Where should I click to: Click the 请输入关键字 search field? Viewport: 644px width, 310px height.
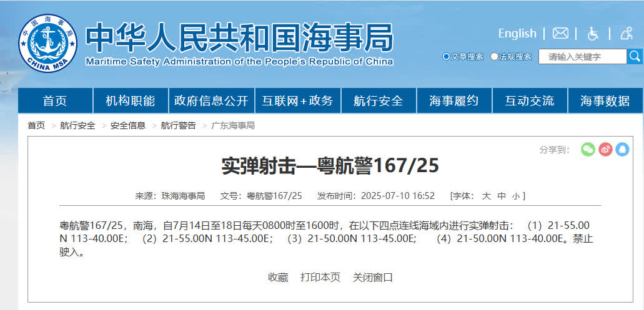pos(582,57)
